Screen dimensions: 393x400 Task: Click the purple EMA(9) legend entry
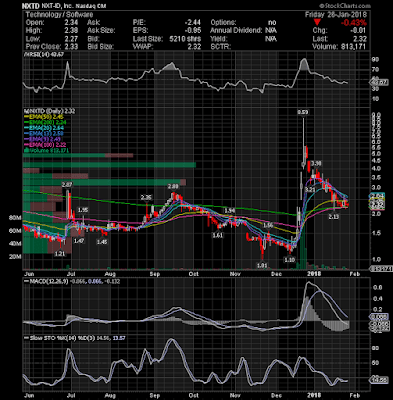[41, 139]
